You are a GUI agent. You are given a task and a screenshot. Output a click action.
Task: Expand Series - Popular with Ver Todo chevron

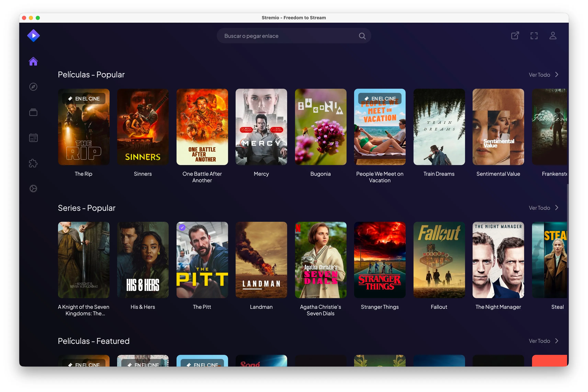point(557,208)
